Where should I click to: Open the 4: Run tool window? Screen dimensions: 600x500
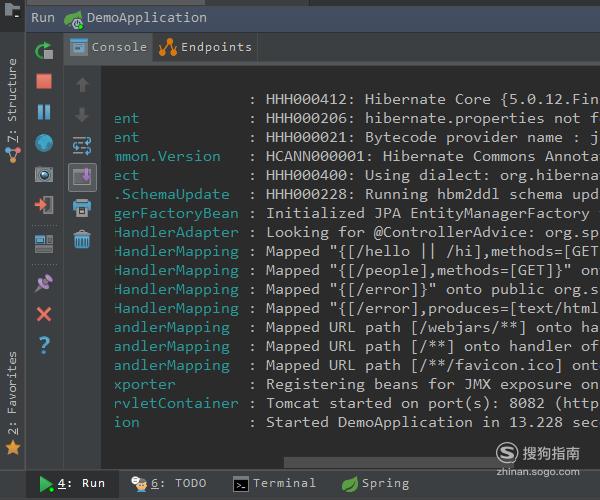point(73,484)
